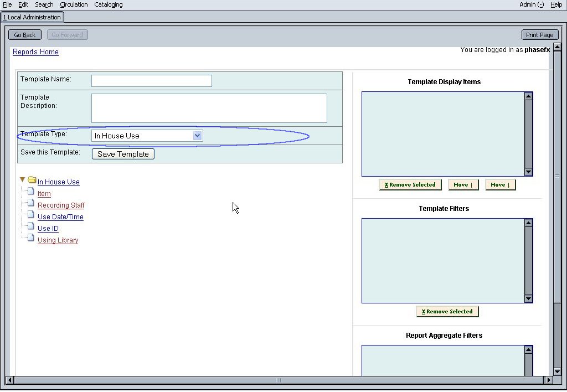Click the document icon beside Recording Staff
The image size is (567, 392).
point(31,203)
